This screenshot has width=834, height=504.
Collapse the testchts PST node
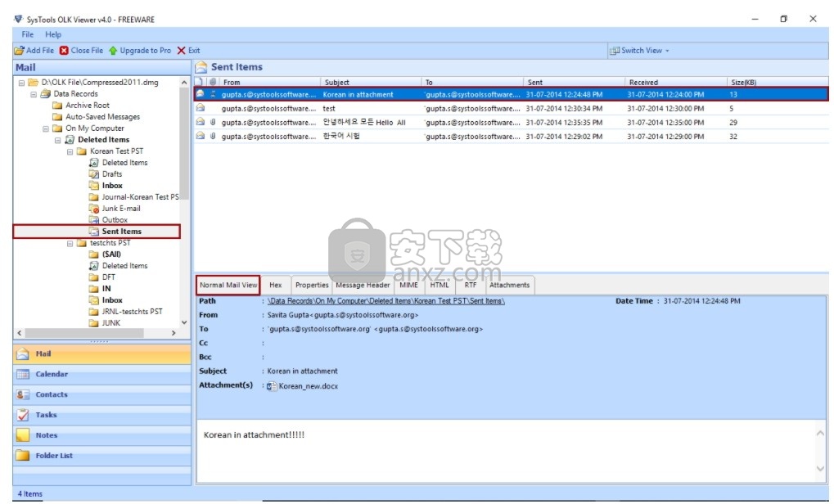(x=70, y=244)
